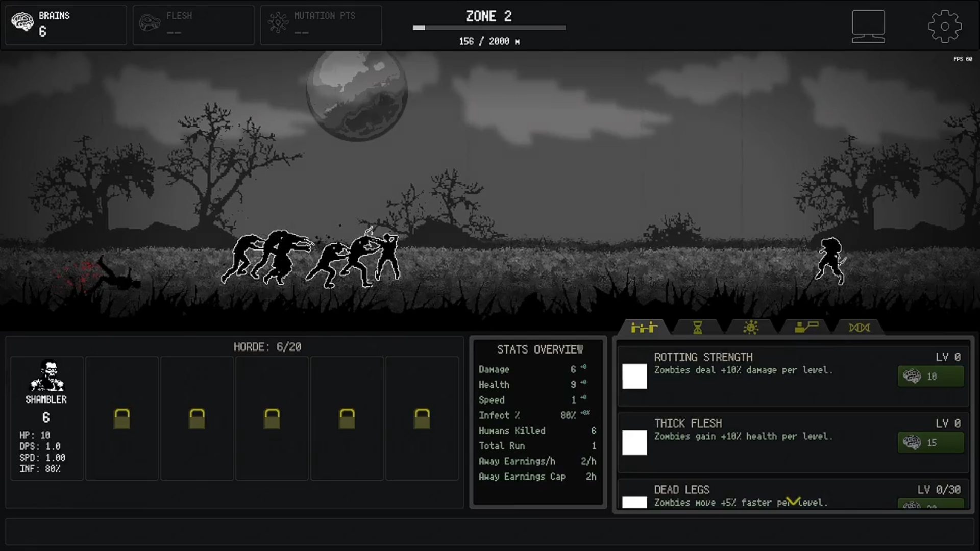Switch to the hand tool tab
The image size is (980, 551).
[806, 328]
